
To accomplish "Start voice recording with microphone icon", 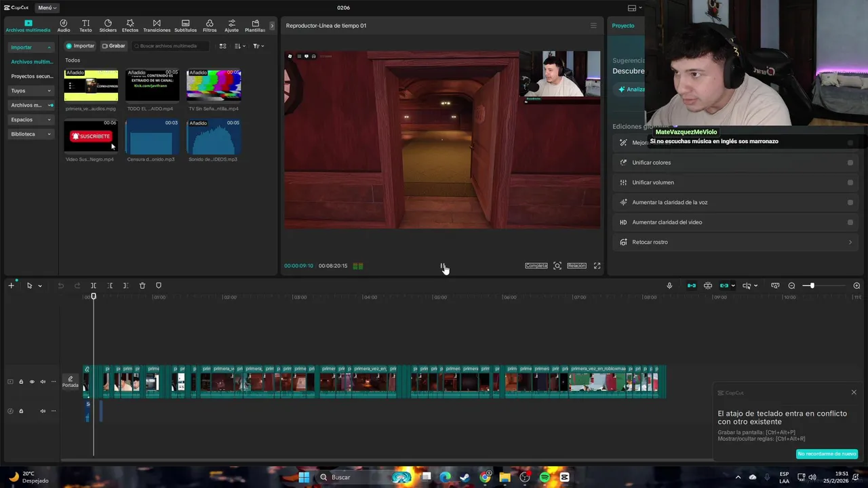I will (669, 285).
